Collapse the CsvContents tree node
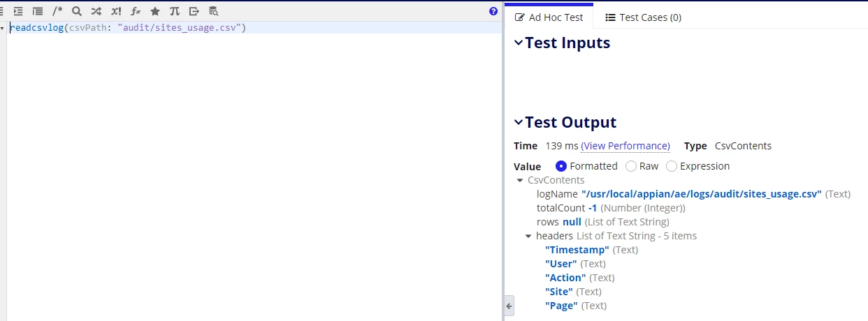 pos(520,180)
